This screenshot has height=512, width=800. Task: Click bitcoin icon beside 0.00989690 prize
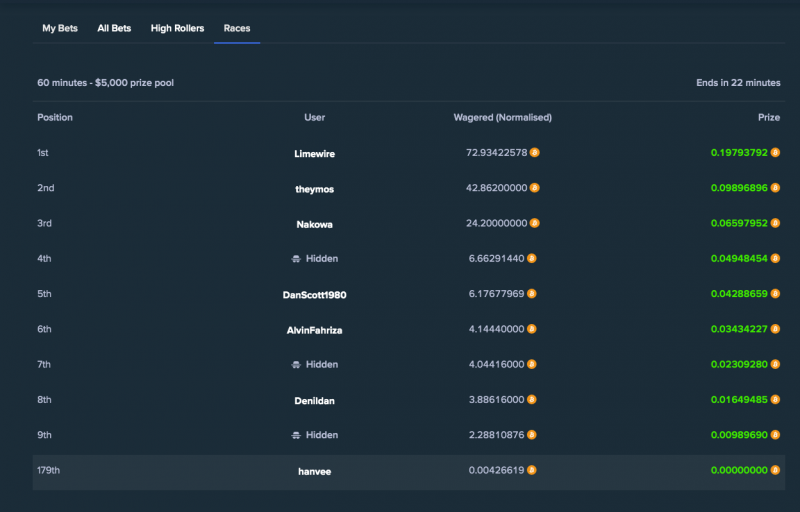775,434
